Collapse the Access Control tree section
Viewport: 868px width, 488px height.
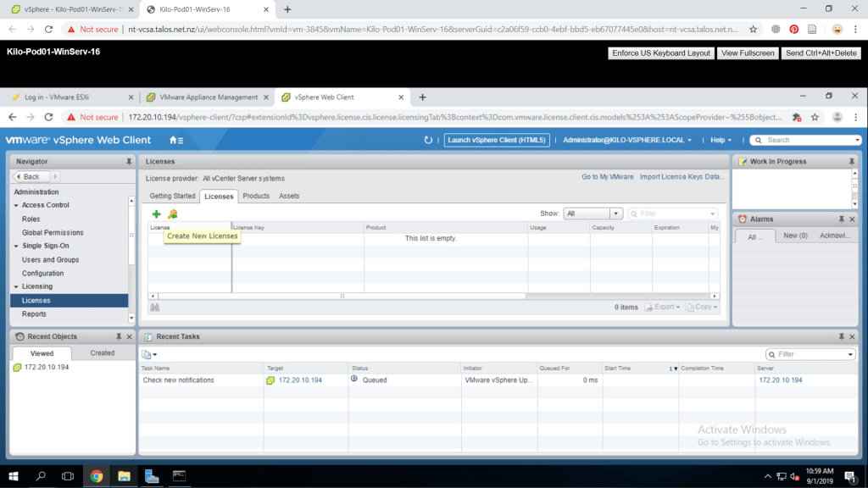click(16, 205)
